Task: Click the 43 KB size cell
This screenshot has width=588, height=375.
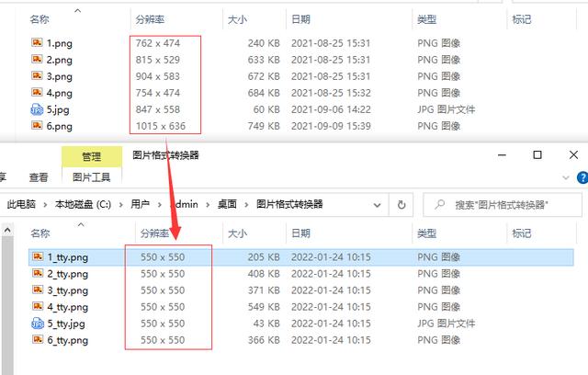Action: coord(266,324)
